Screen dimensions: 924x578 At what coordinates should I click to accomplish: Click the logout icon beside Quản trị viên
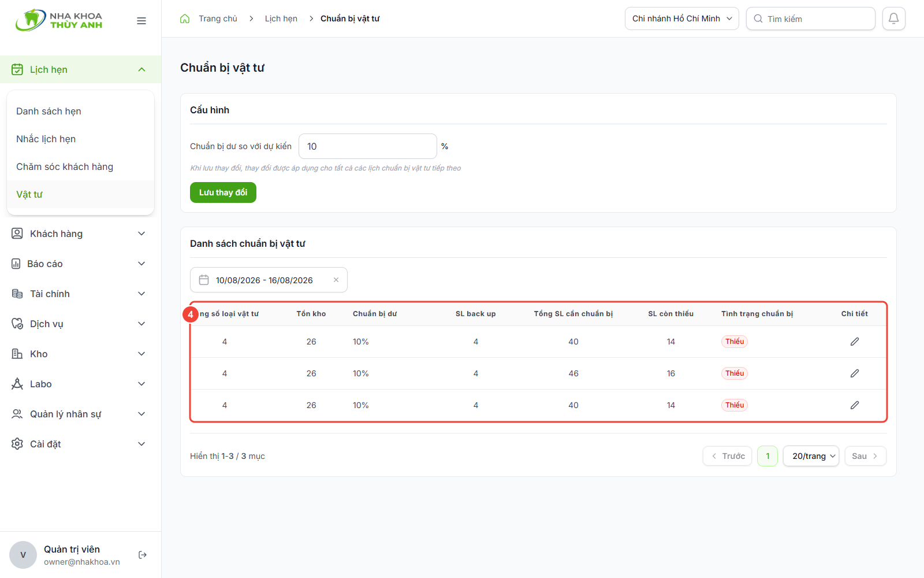pos(143,555)
